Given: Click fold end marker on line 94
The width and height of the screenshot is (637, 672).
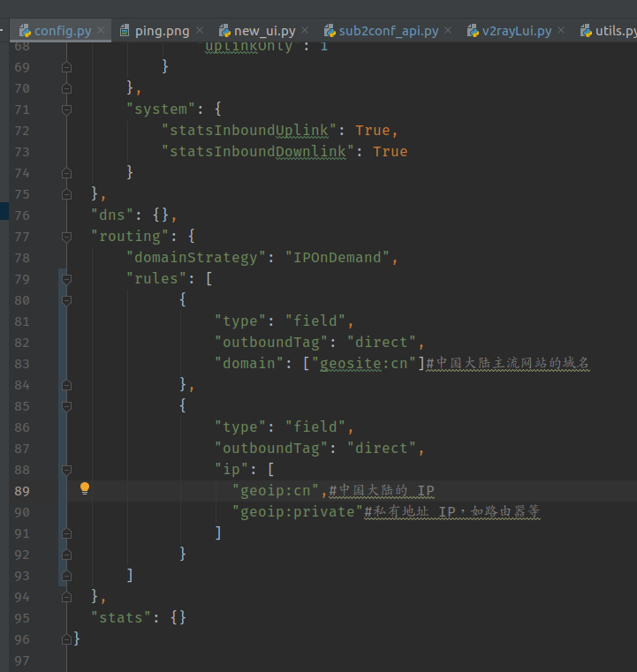Looking at the screenshot, I should coord(66,597).
